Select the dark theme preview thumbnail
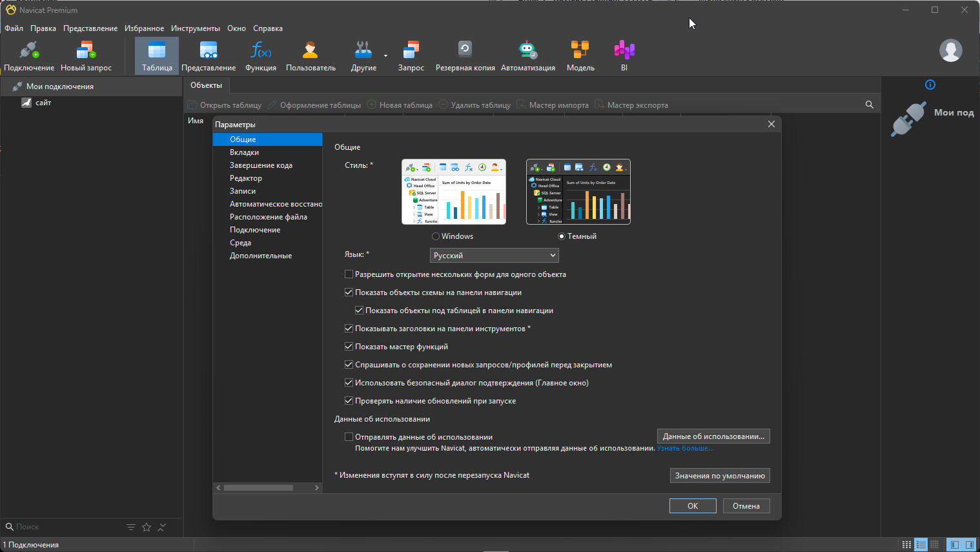 click(x=578, y=192)
